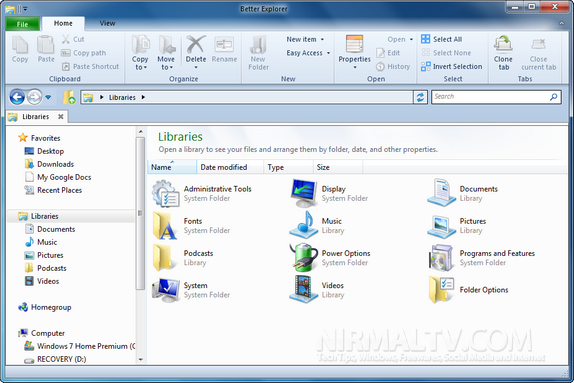Image resolution: width=574 pixels, height=383 pixels.
Task: Click the new folder icon beside address bar
Action: coord(69,97)
